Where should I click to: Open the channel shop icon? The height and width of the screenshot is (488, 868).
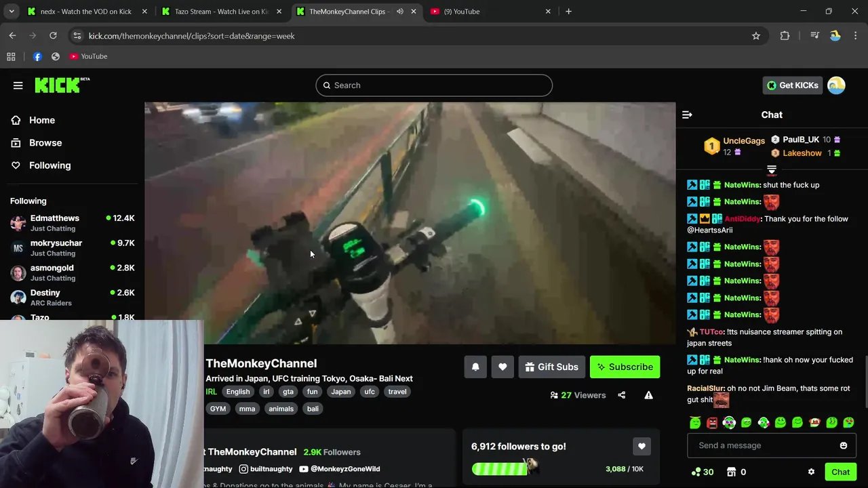(x=731, y=472)
